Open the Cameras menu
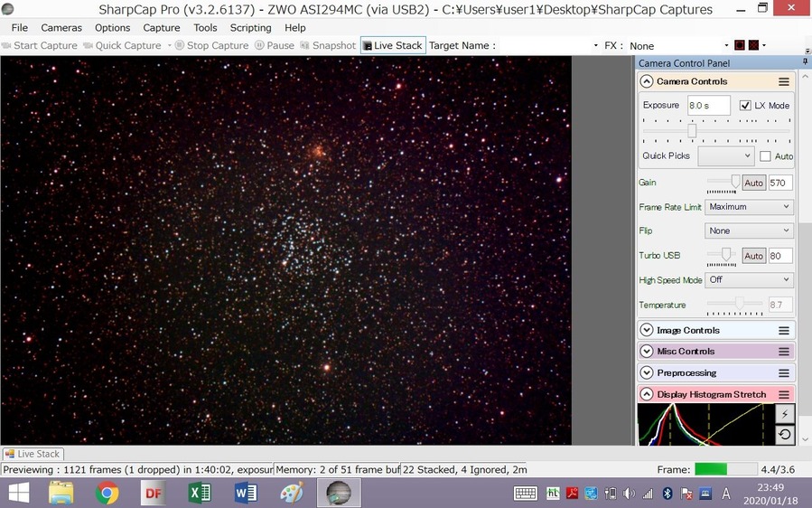Screen dimensions: 812x508 coord(61,27)
